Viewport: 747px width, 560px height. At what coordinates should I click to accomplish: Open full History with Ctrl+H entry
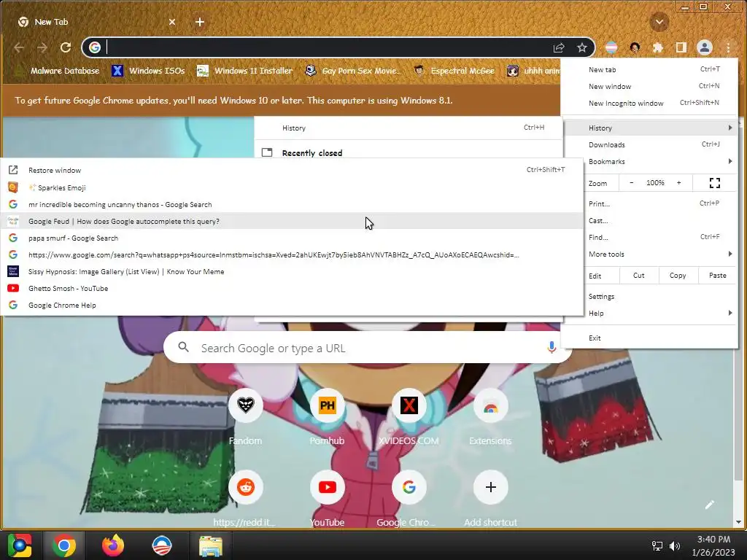(x=409, y=128)
